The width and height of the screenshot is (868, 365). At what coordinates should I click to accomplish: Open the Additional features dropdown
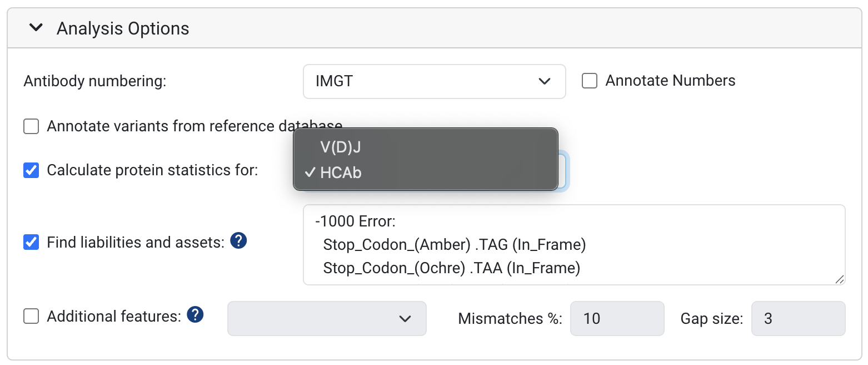[x=327, y=318]
